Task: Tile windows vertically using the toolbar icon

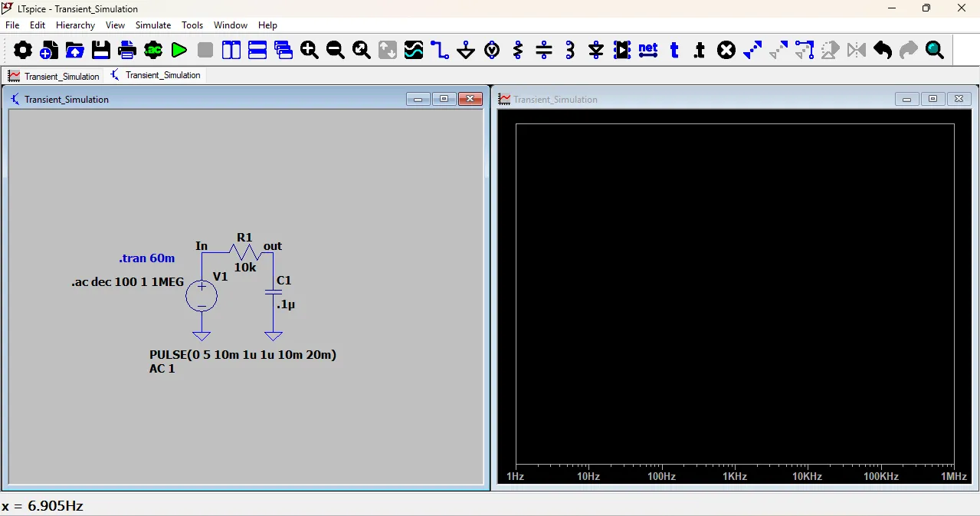Action: click(x=231, y=51)
